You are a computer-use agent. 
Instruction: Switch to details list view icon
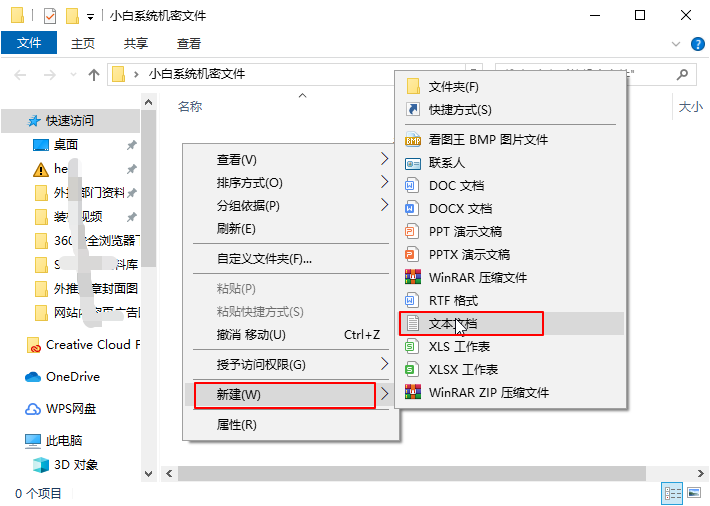672,493
